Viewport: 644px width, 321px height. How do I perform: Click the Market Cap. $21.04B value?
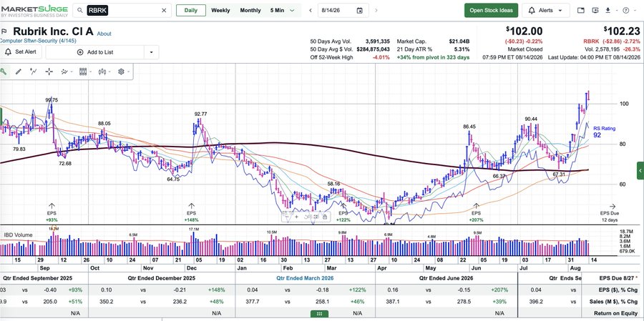click(459, 41)
